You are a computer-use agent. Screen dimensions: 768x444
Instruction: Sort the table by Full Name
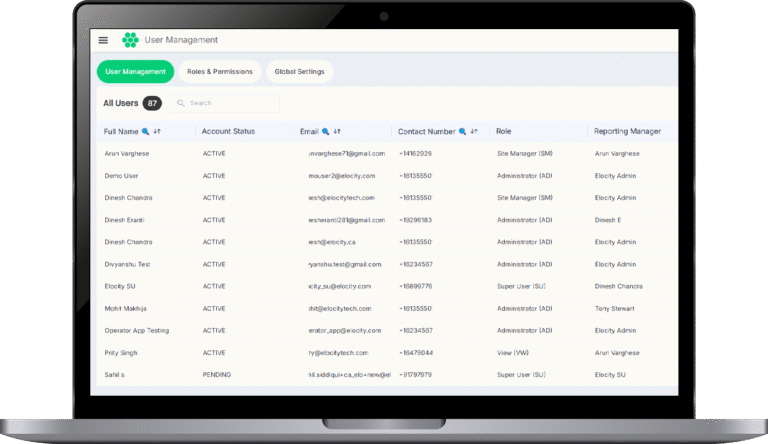(157, 131)
